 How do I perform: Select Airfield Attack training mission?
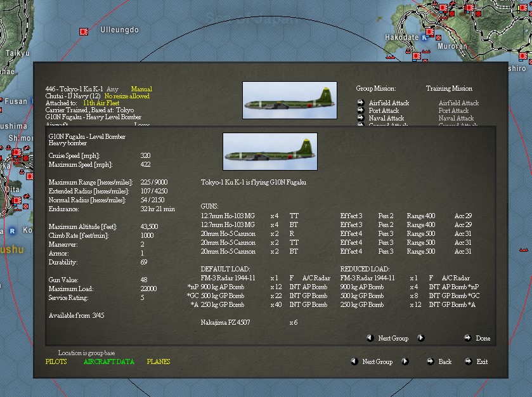(x=458, y=103)
